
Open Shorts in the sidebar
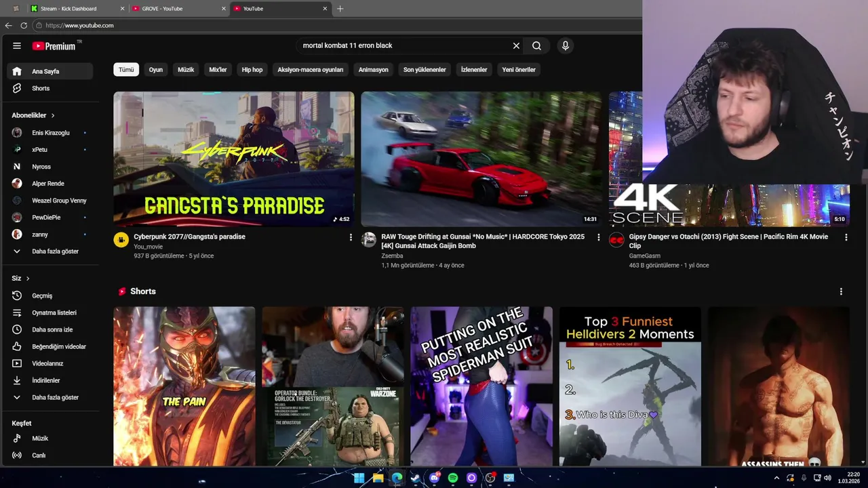click(x=50, y=88)
